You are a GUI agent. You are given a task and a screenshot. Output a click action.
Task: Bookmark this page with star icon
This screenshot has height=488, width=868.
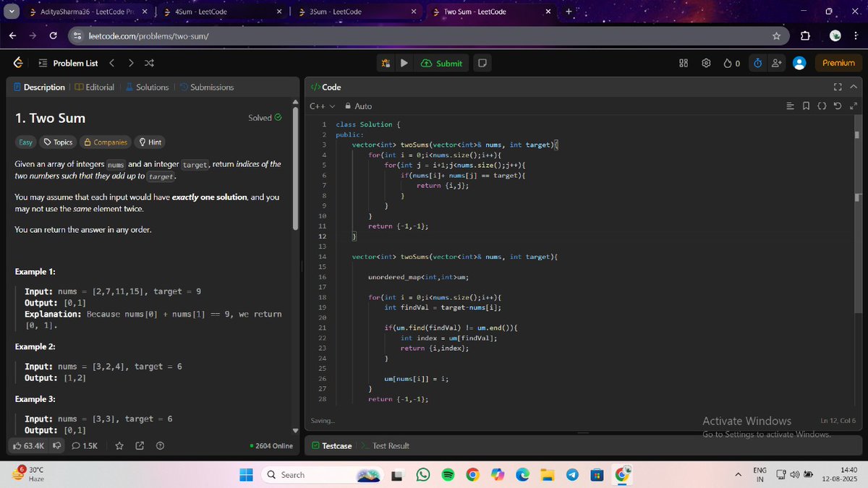click(776, 35)
